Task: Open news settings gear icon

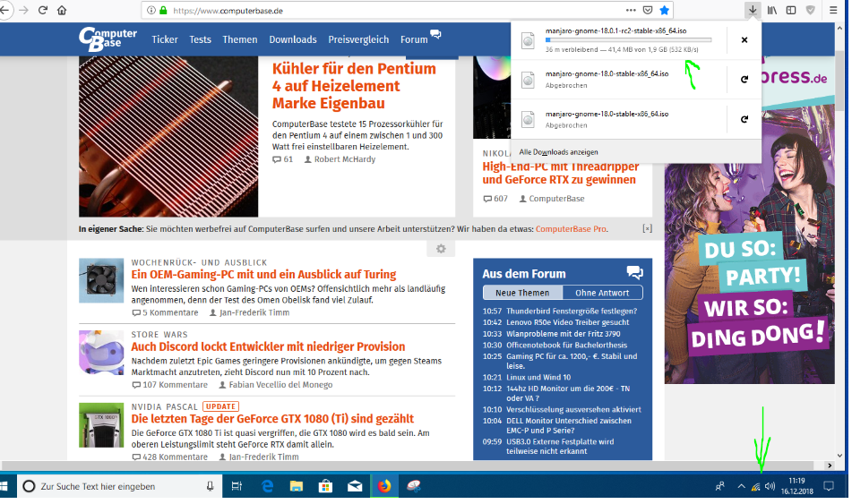Action: tap(441, 249)
